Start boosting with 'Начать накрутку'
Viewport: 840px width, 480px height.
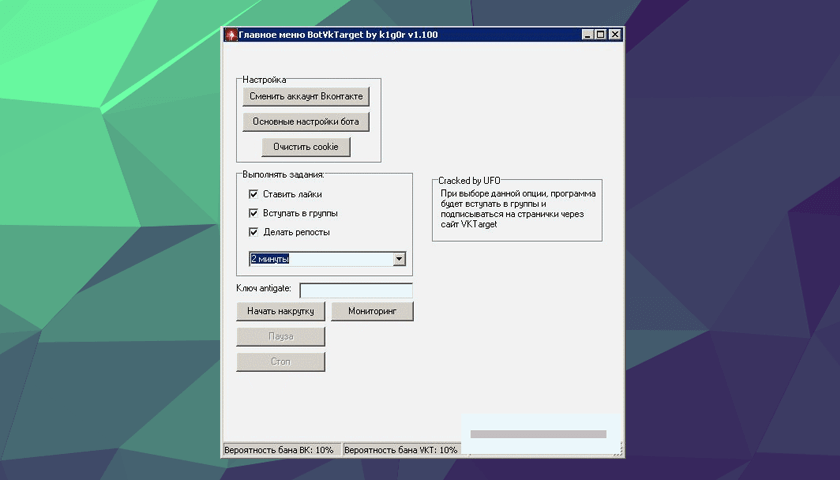tap(281, 311)
